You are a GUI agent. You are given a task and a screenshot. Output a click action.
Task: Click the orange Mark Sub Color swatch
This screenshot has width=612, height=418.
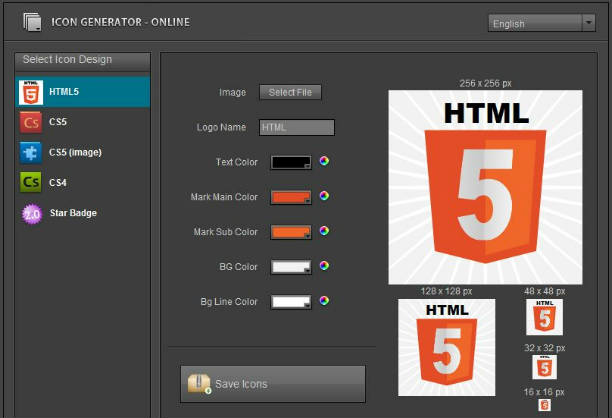[x=291, y=232]
